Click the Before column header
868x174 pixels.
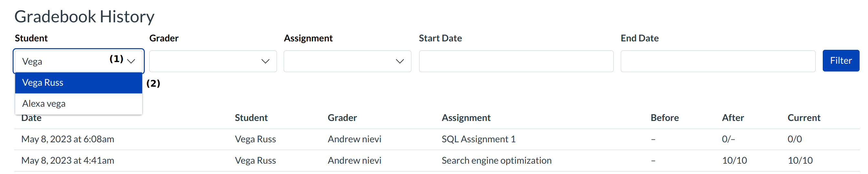point(664,118)
